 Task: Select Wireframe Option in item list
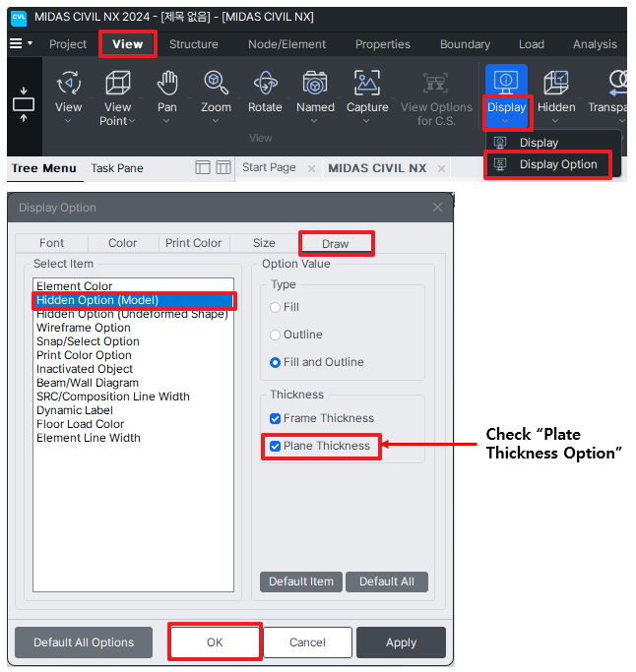click(133, 328)
